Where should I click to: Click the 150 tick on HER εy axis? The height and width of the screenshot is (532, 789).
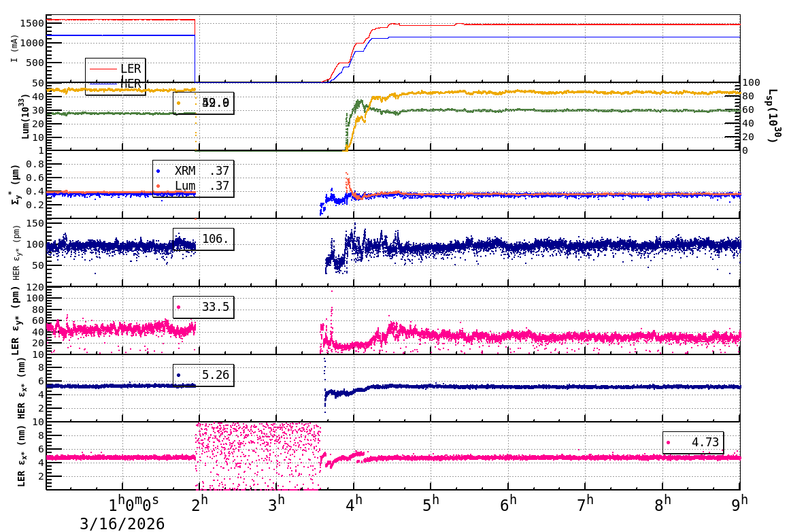coord(35,223)
